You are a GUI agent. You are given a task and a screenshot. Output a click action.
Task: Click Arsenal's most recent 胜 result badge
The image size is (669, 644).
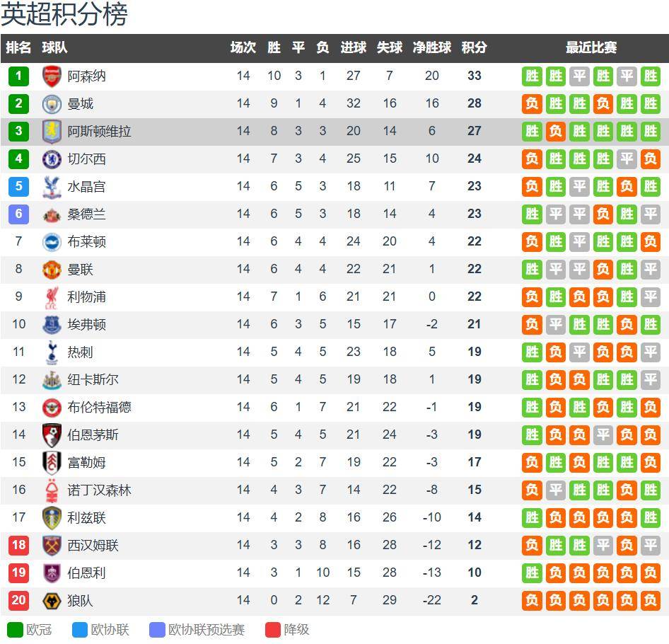point(649,76)
